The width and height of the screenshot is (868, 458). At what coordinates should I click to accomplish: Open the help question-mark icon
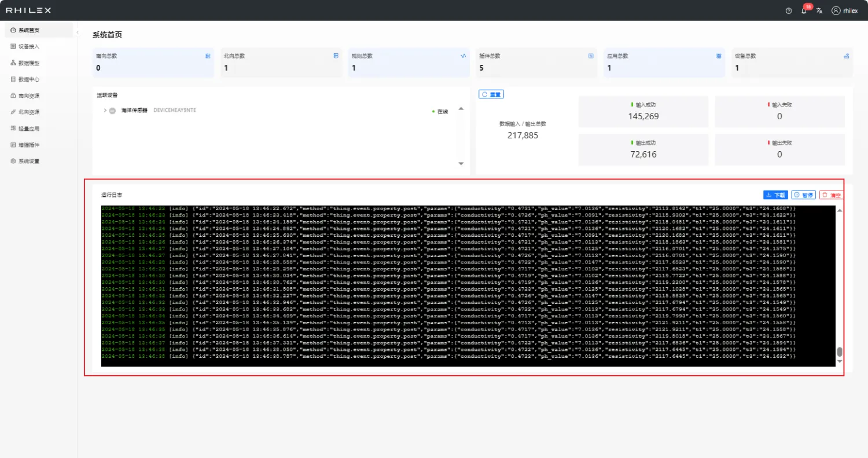click(x=788, y=10)
